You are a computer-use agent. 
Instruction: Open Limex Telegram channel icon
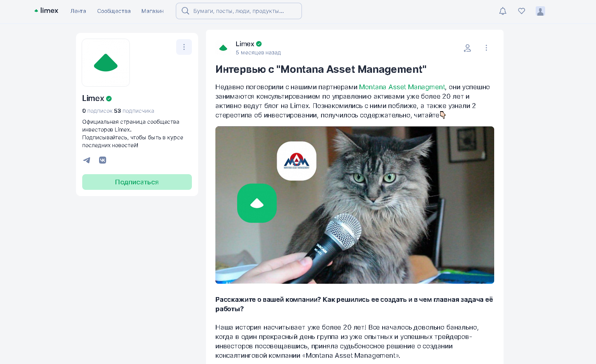click(x=87, y=160)
